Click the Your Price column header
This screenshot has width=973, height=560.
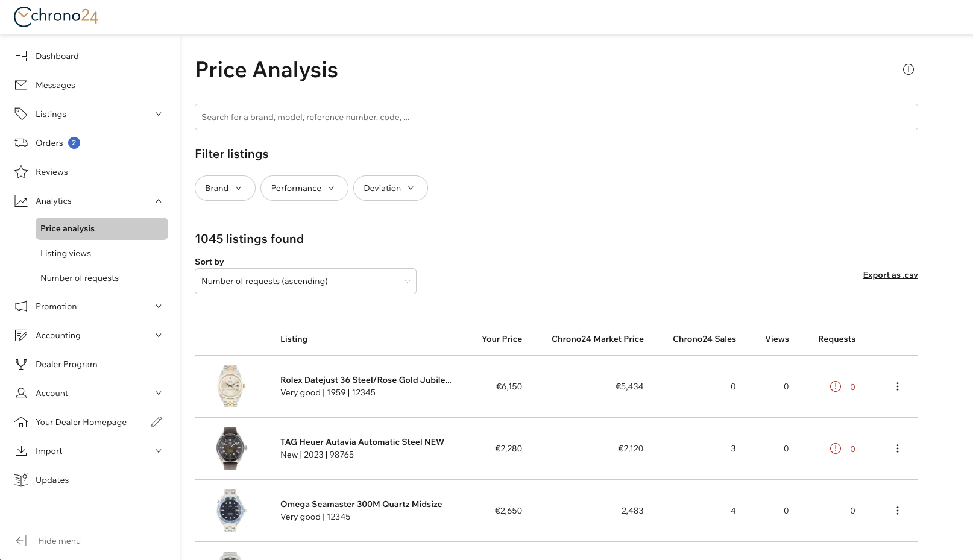(502, 339)
